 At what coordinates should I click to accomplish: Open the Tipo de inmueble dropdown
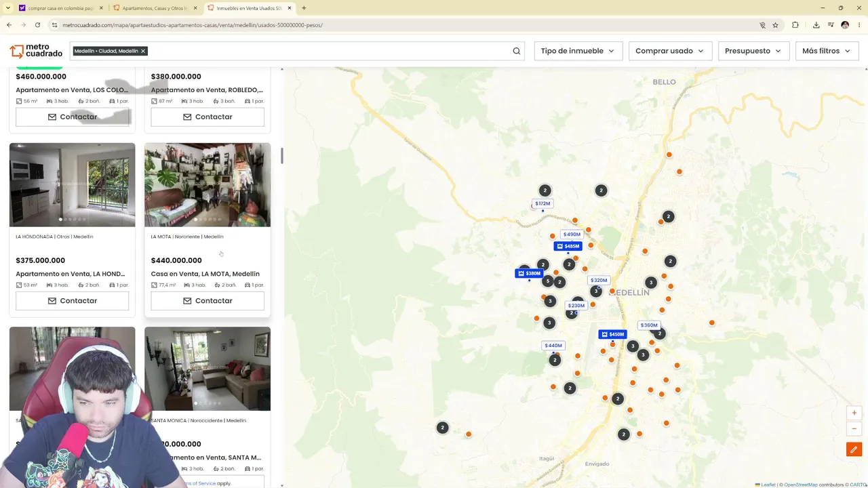click(x=578, y=51)
